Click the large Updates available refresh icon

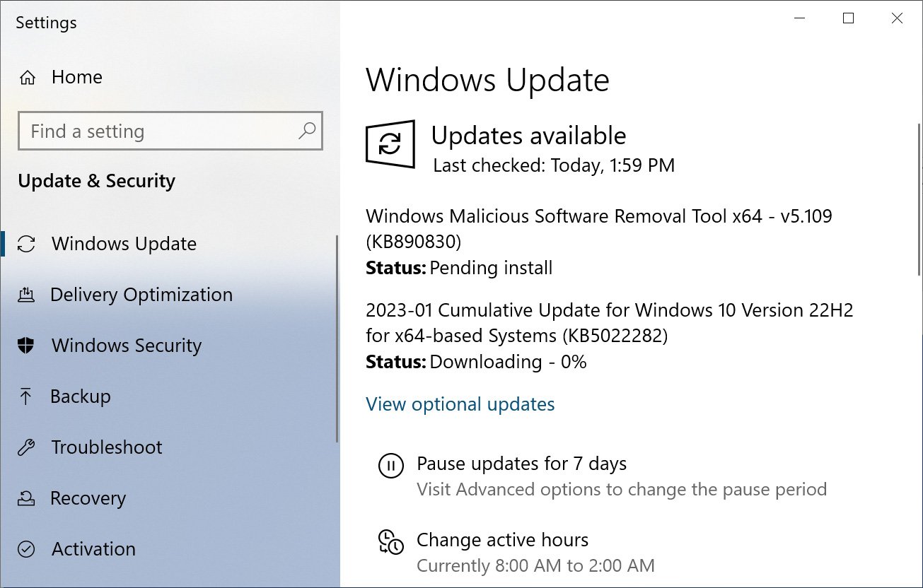[390, 144]
